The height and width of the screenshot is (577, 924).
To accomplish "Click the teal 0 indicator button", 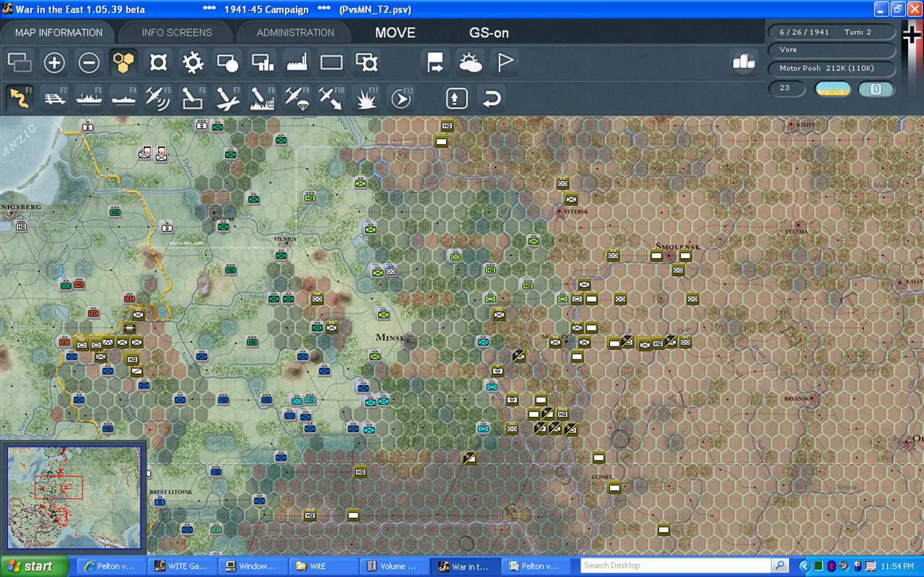I will 876,89.
